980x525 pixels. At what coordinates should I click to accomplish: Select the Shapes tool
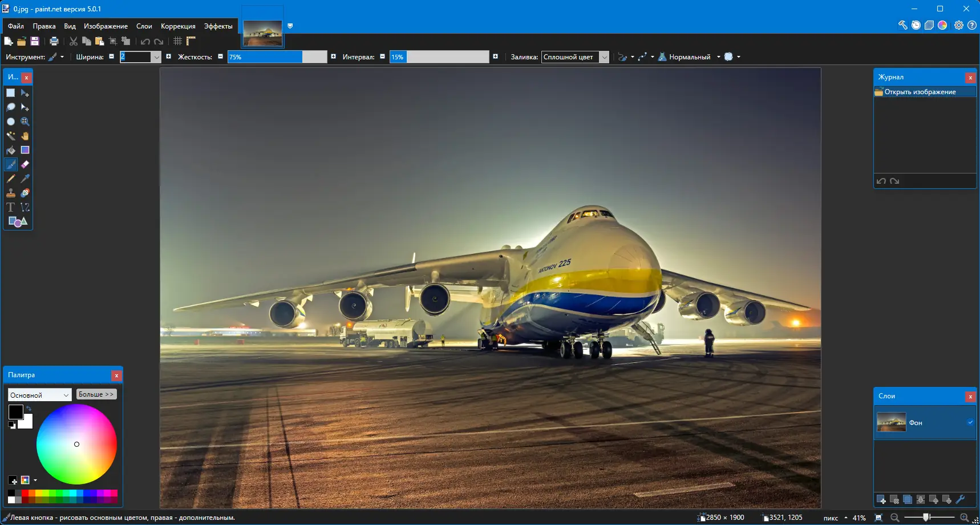point(18,221)
